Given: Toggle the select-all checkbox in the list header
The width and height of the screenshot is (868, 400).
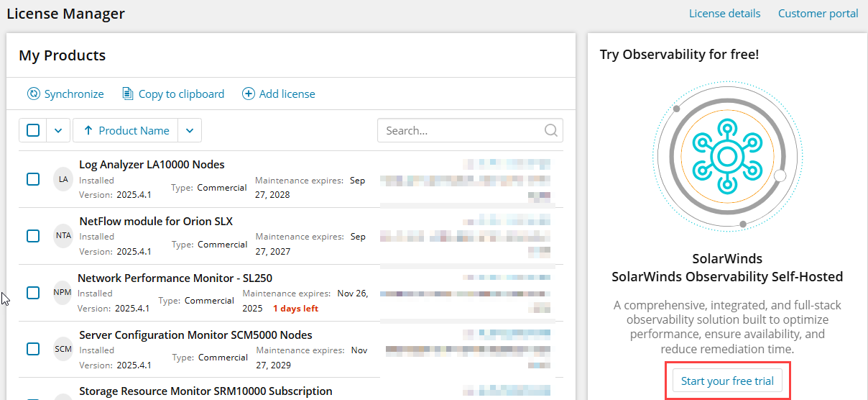Looking at the screenshot, I should tap(33, 130).
